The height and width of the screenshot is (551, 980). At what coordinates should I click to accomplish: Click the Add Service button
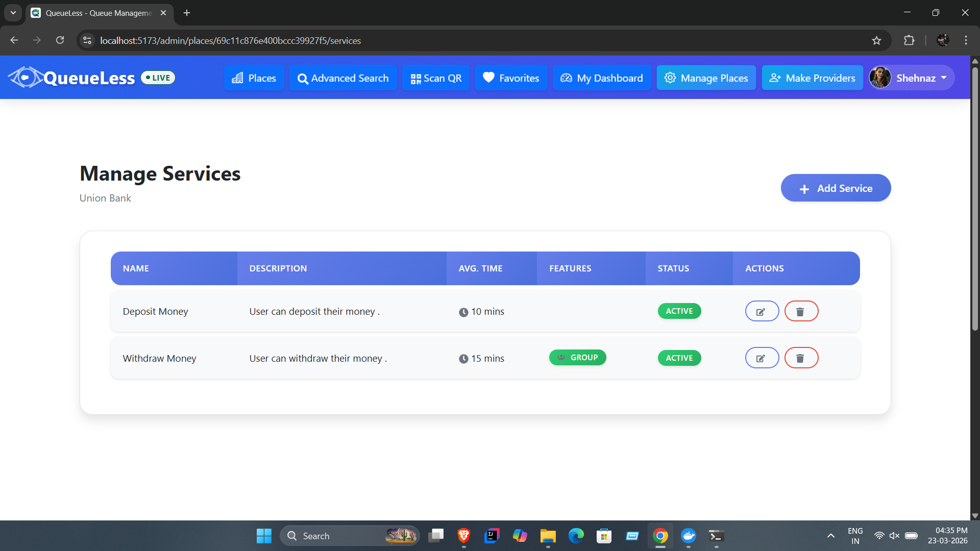(x=836, y=188)
